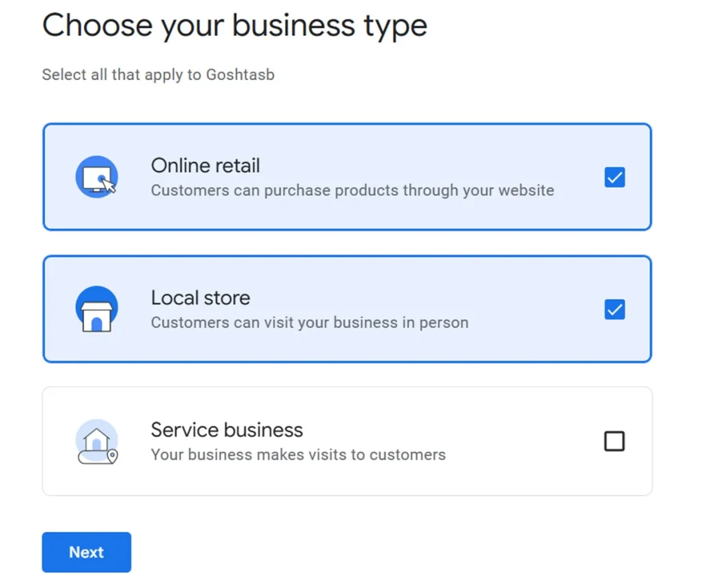Click the word "Goshtasb" in the subtitle

coord(240,74)
